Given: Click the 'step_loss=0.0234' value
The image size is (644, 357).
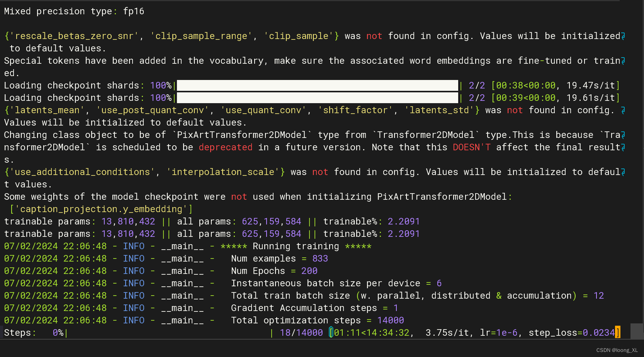Looking at the screenshot, I should click(x=572, y=333).
